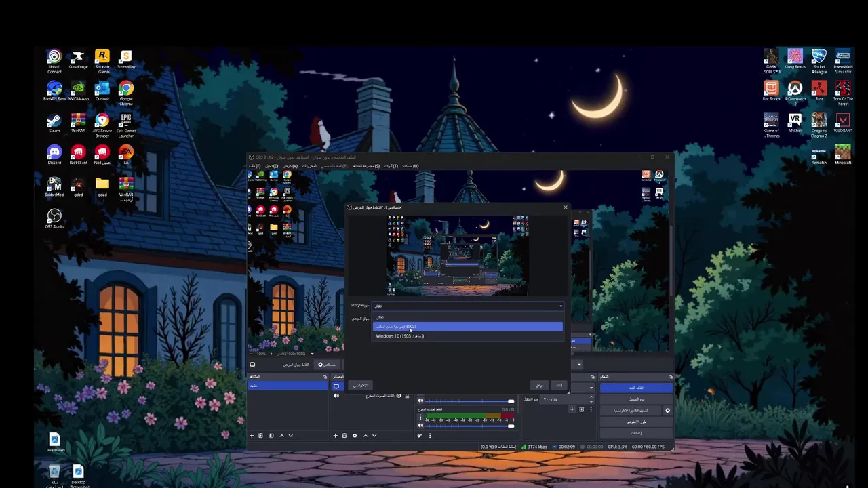This screenshot has width=868, height=488.
Task: Toggle Studio Mode button
Action: [x=637, y=422]
